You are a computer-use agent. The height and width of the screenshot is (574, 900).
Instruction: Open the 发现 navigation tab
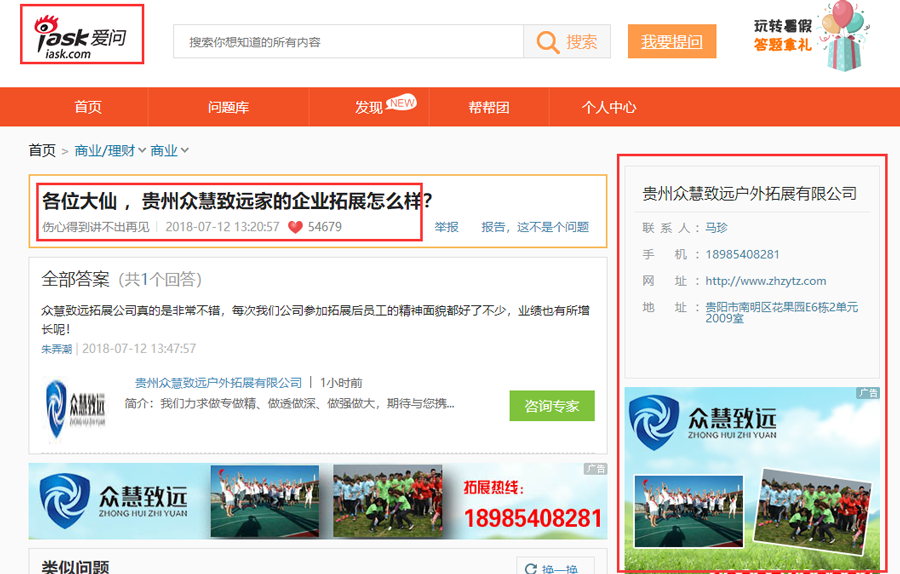coord(369,107)
